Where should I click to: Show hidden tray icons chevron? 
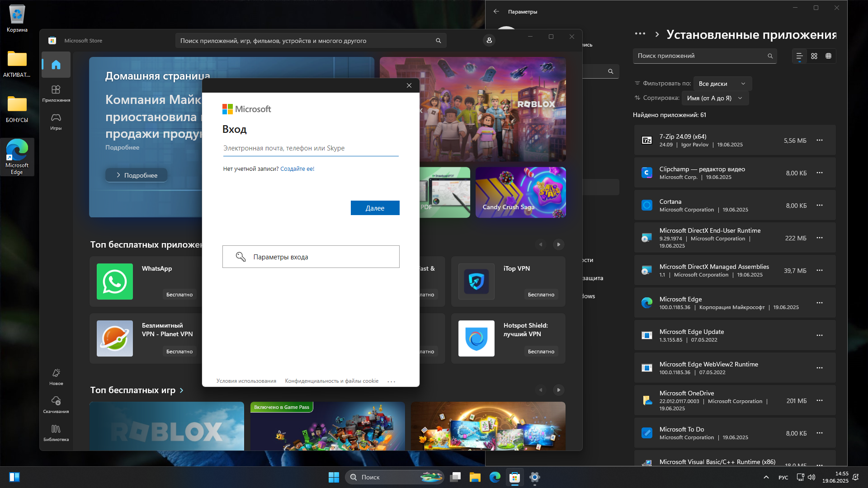766,477
